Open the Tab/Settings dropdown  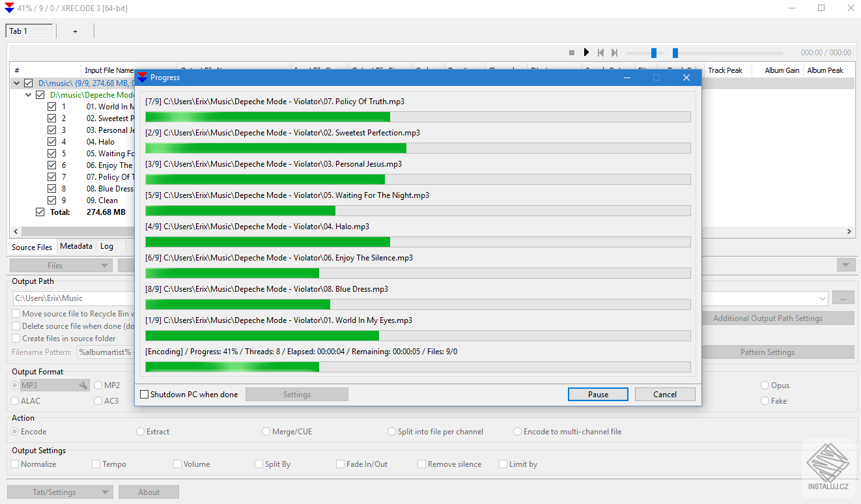(x=60, y=492)
